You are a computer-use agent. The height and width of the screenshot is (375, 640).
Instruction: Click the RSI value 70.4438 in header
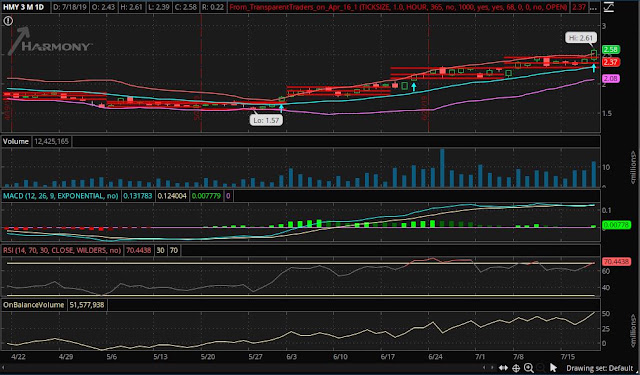point(138,250)
